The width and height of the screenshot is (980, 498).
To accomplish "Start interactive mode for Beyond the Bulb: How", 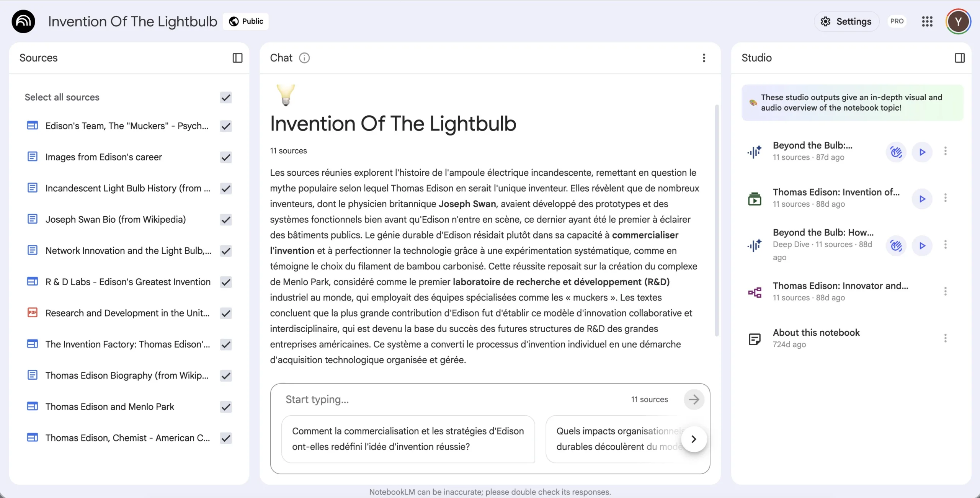I will [896, 245].
